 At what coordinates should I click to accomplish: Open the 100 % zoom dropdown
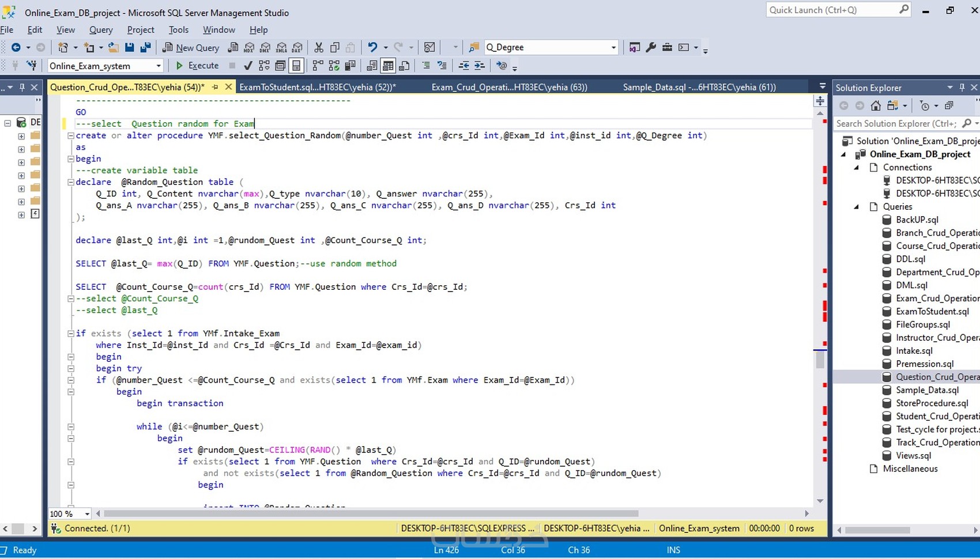[87, 513]
